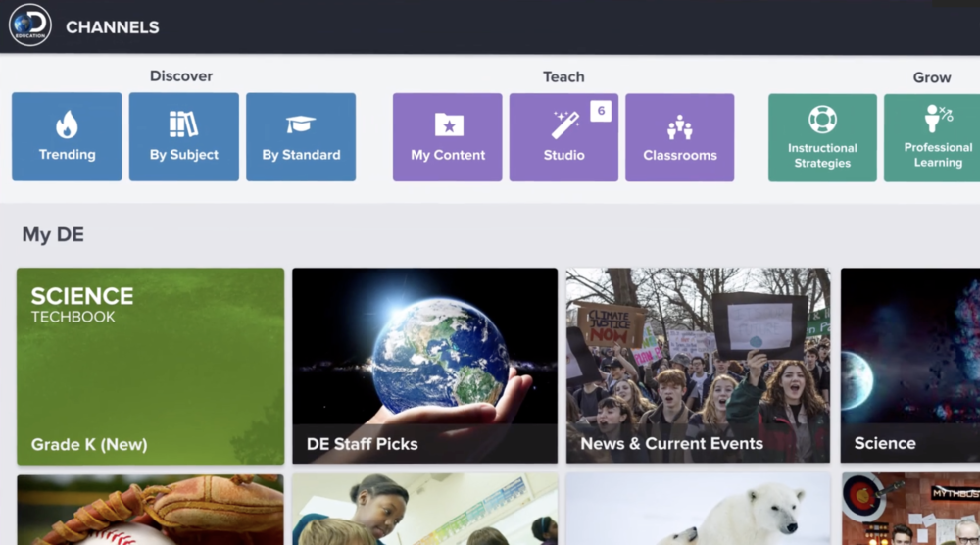Click the My DE section heading
This screenshot has height=545, width=980.
click(53, 234)
